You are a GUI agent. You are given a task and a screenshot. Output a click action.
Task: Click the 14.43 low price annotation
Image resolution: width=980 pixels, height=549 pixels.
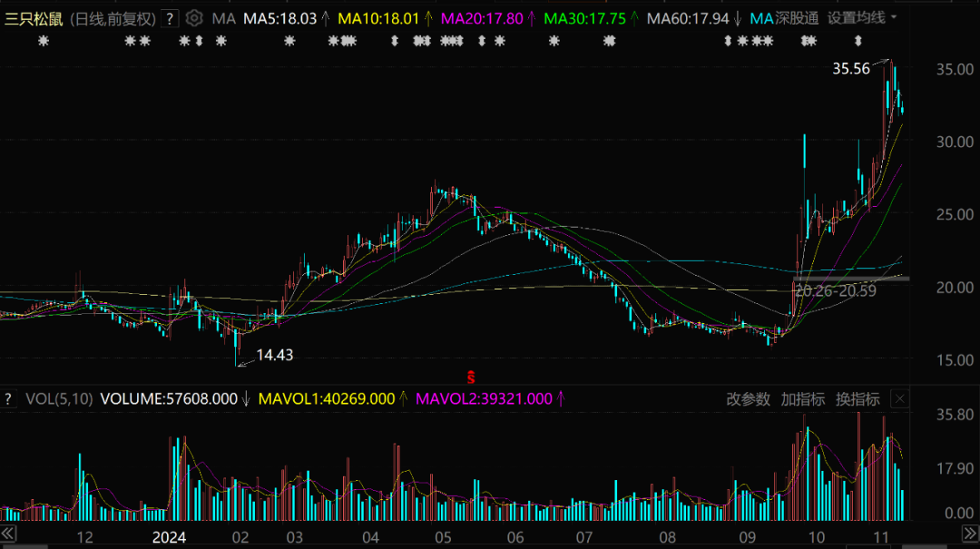[274, 355]
